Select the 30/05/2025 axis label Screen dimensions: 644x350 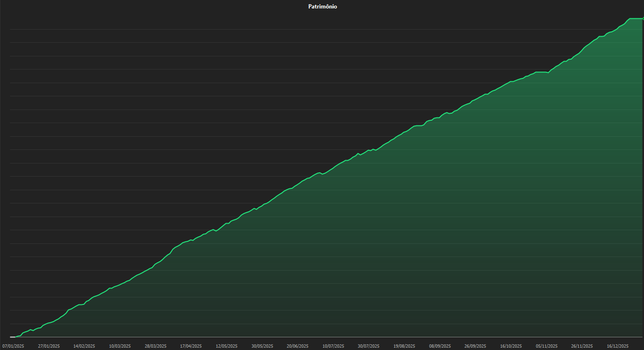[x=262, y=346]
